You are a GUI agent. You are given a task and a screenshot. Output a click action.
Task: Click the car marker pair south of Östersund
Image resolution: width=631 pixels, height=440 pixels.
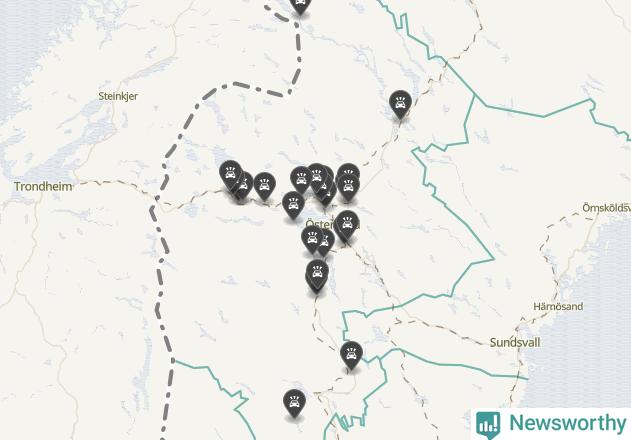coord(317,275)
